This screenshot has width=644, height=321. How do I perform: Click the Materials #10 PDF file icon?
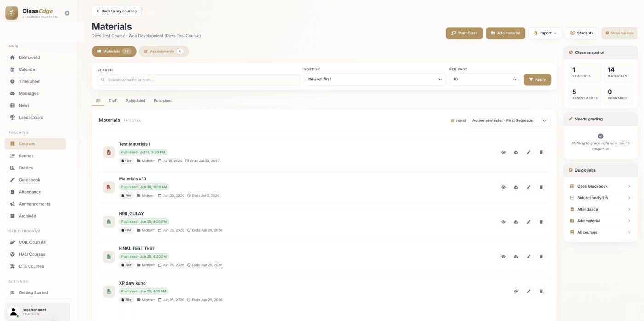tap(109, 187)
